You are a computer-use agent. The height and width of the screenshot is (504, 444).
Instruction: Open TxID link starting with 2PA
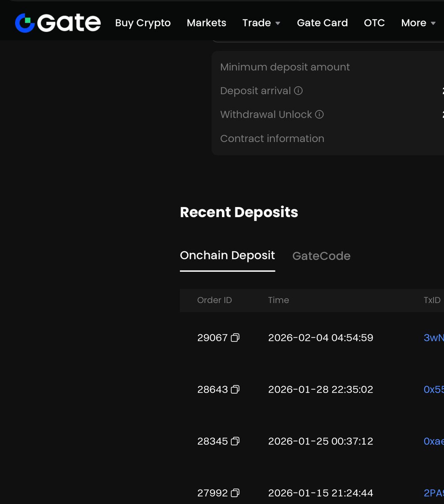coord(433,493)
